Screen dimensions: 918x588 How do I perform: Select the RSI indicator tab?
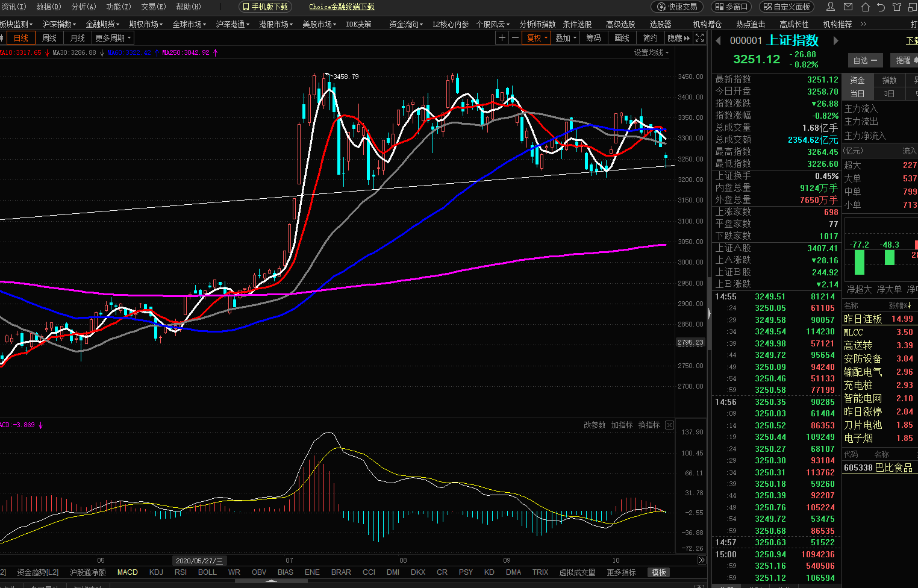coord(181,572)
